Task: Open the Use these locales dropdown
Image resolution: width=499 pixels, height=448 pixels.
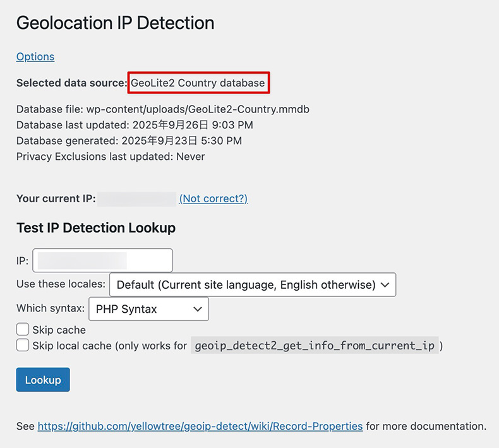Action: pyautogui.click(x=253, y=284)
